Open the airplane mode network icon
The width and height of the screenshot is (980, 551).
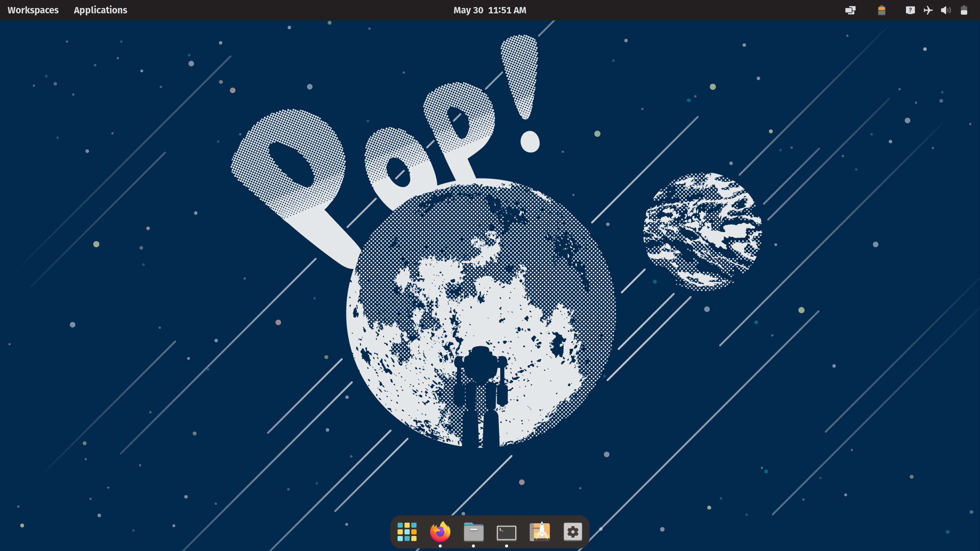coord(928,10)
